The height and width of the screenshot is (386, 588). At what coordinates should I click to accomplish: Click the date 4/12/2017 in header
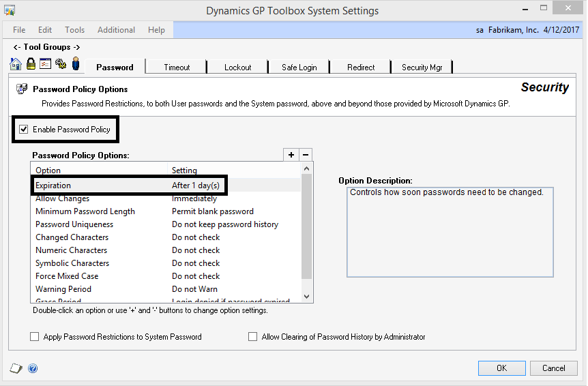coord(561,30)
